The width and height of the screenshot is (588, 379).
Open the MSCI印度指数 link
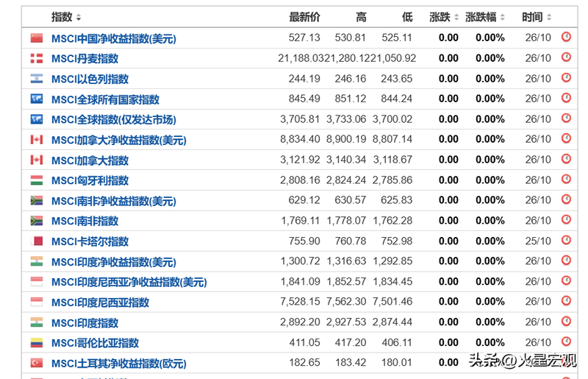click(x=85, y=322)
